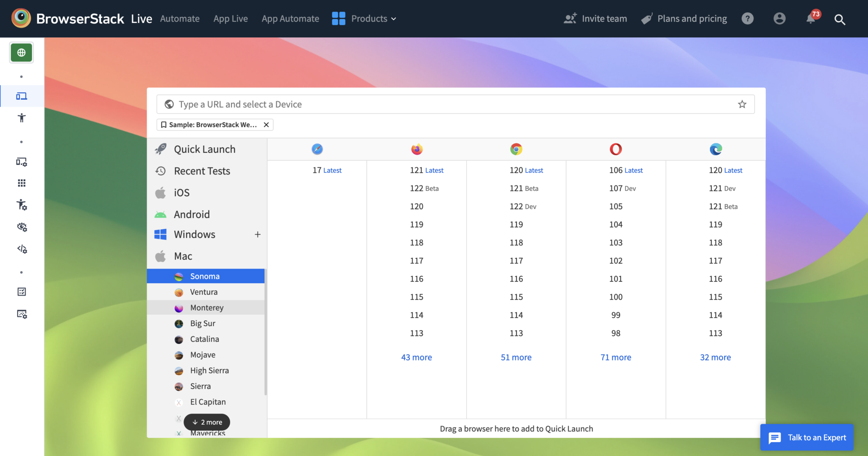This screenshot has height=456, width=868.
Task: Open the account profile icon
Action: point(779,19)
